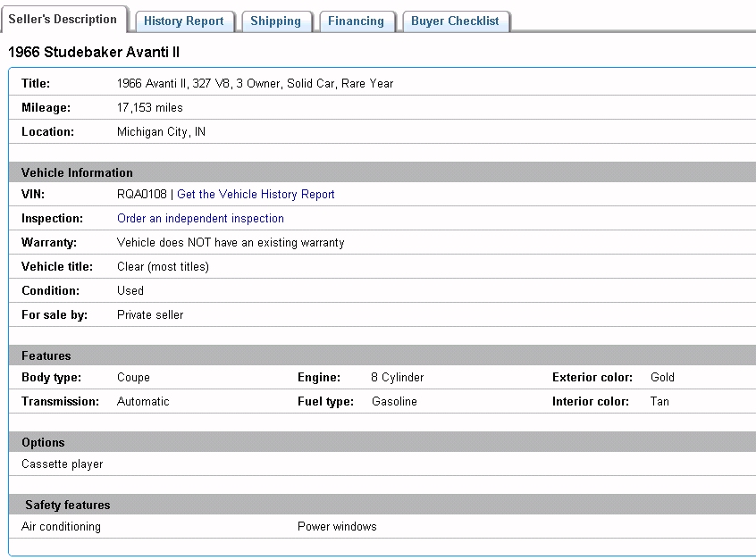Click the exterior color value Gold
Viewport: 756px width, 560px height.
[662, 377]
